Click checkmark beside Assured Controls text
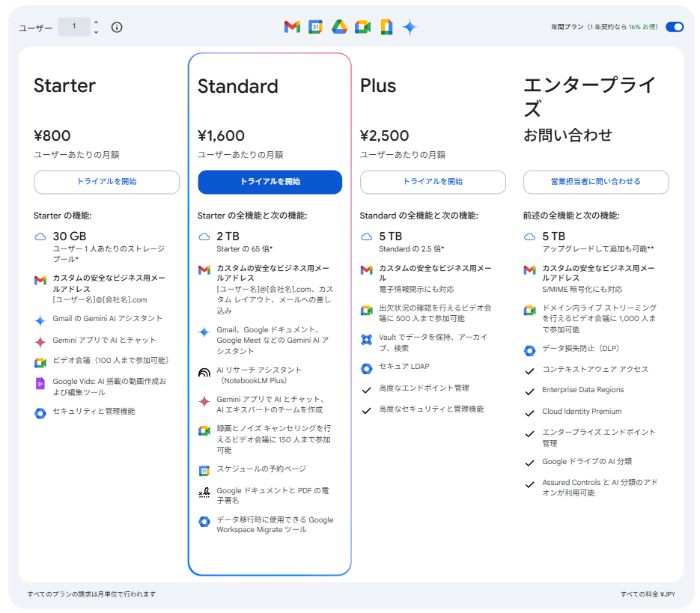 [x=529, y=485]
